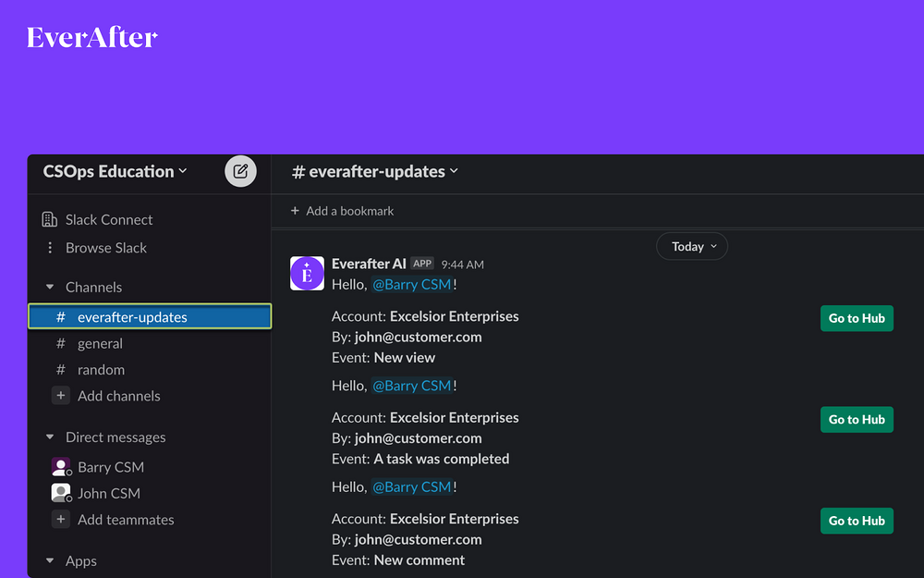Click the text 'Event: A task was completed'
This screenshot has width=924, height=578.
[x=420, y=459]
